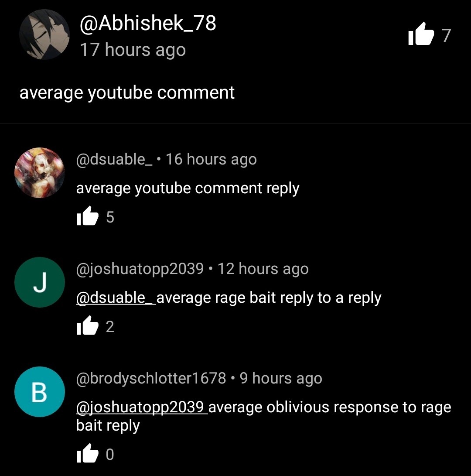Open @dsuable_ anime profile picture
Viewport: 471px width, 476px height.
[x=40, y=173]
